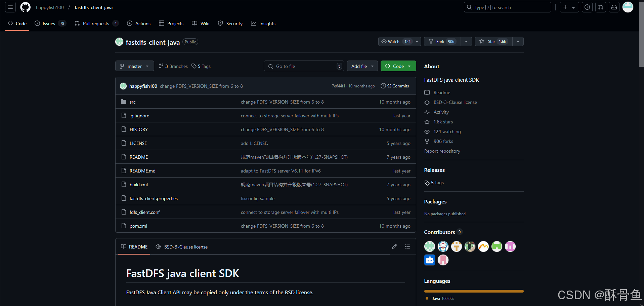The height and width of the screenshot is (306, 644).
Task: View the 5 Tags link near branches
Action: [201, 66]
